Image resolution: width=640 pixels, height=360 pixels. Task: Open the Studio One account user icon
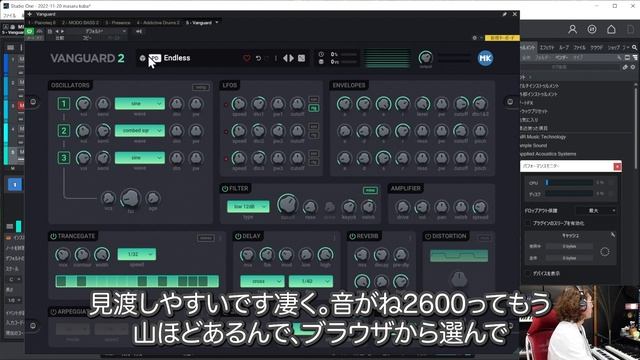(572, 29)
